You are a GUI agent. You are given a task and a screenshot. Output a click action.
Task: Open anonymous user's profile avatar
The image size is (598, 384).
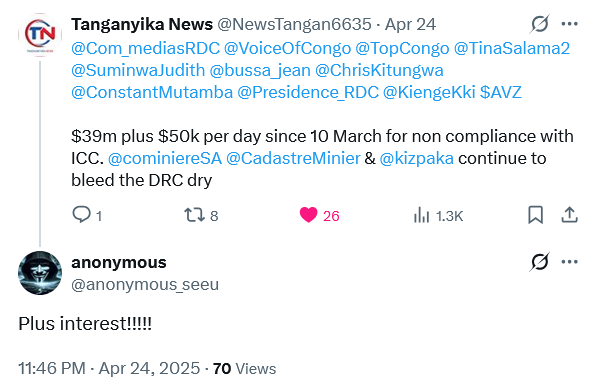pos(40,273)
